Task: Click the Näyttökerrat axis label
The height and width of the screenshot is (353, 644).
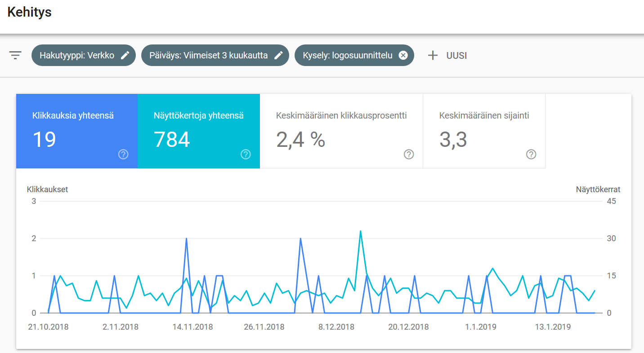Action: tap(598, 190)
